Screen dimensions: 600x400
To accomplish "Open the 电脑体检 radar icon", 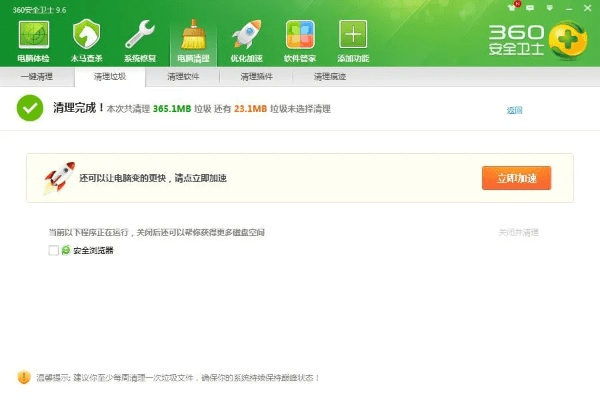I will pos(34,34).
